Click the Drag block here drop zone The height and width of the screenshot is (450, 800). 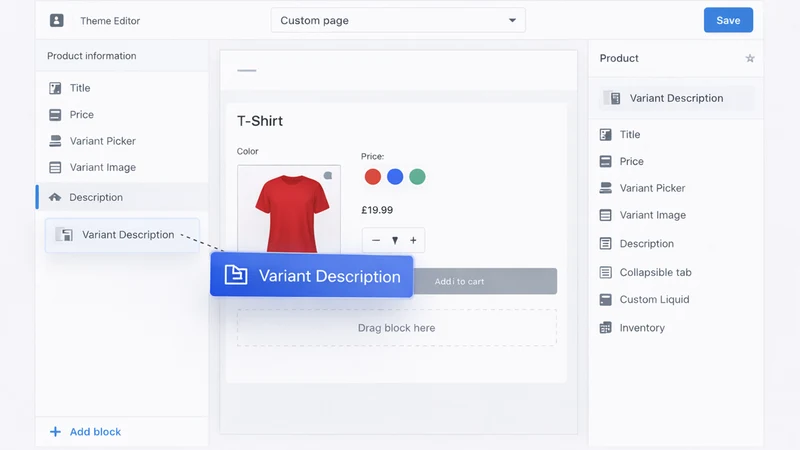(x=396, y=328)
